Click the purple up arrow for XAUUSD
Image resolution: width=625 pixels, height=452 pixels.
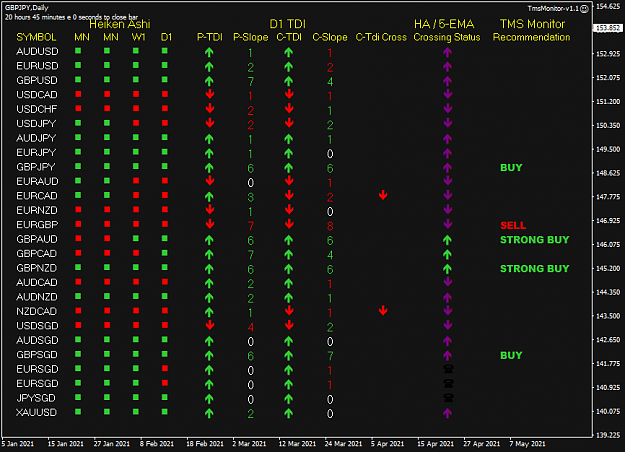click(x=448, y=413)
